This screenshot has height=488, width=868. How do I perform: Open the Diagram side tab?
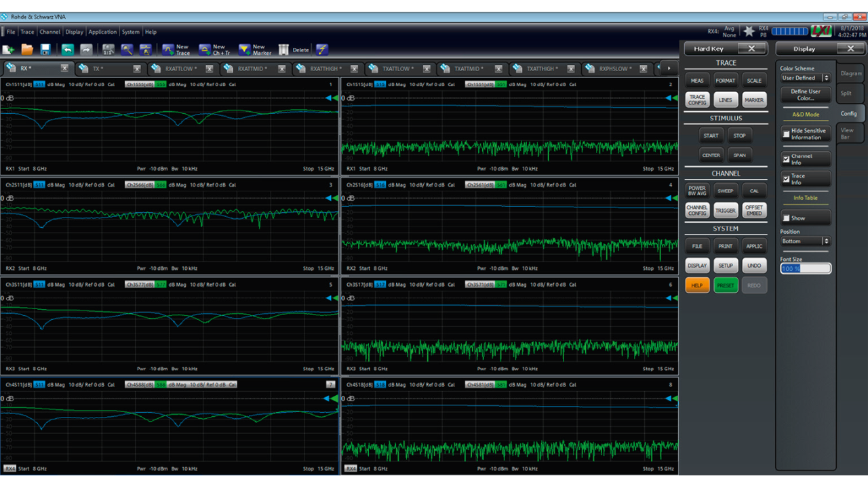point(850,73)
